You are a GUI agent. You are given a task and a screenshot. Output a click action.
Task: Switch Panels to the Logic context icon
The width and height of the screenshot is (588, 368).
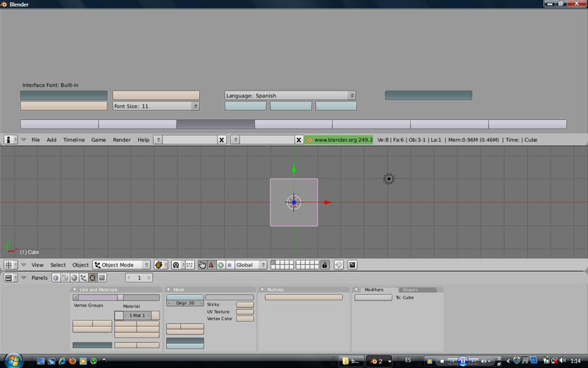56,278
